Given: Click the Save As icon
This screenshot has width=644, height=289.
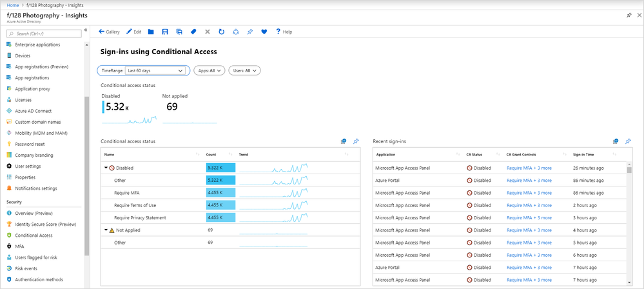Looking at the screenshot, I should pos(179,32).
